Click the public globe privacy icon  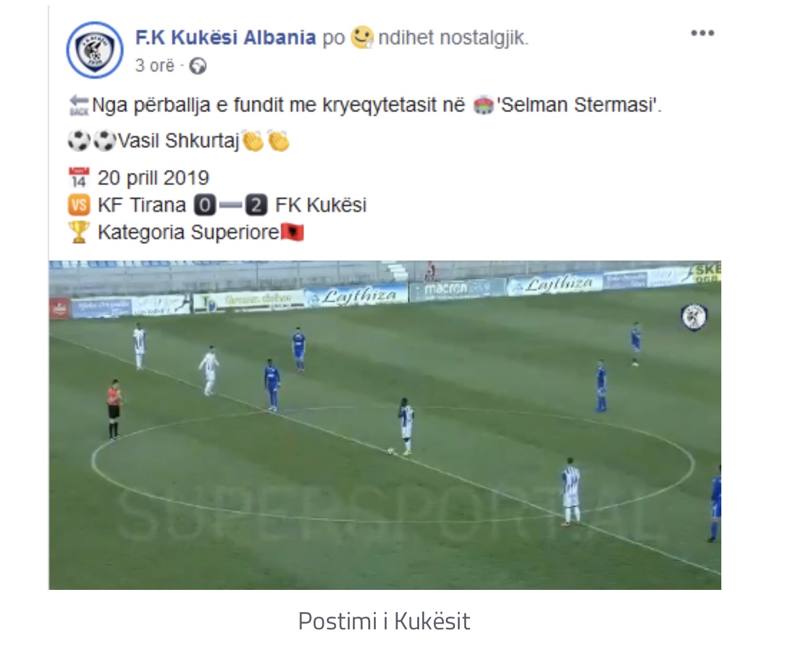(198, 66)
